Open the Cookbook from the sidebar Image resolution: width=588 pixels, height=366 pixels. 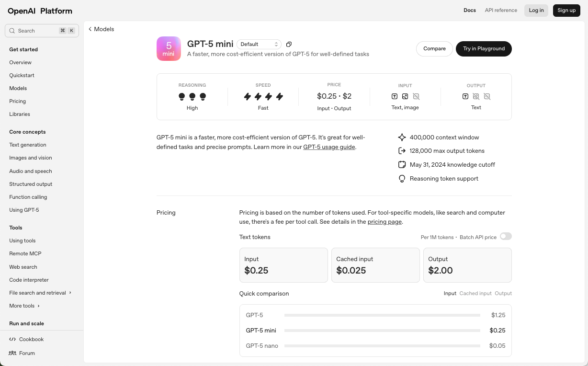click(31, 339)
